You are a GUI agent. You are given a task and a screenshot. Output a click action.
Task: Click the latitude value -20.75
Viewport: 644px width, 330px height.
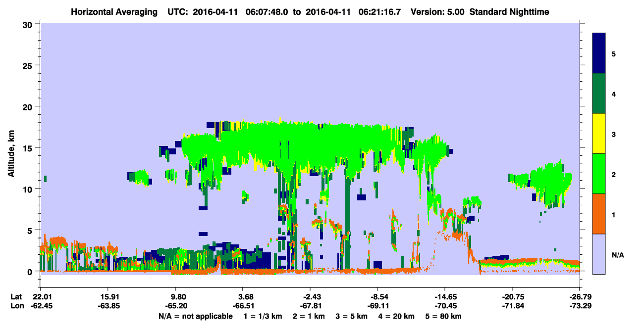point(513,297)
